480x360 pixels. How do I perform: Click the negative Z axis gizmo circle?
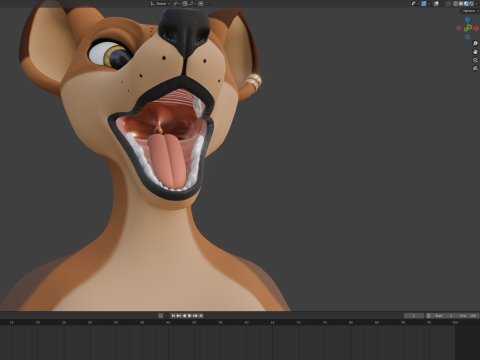(467, 37)
